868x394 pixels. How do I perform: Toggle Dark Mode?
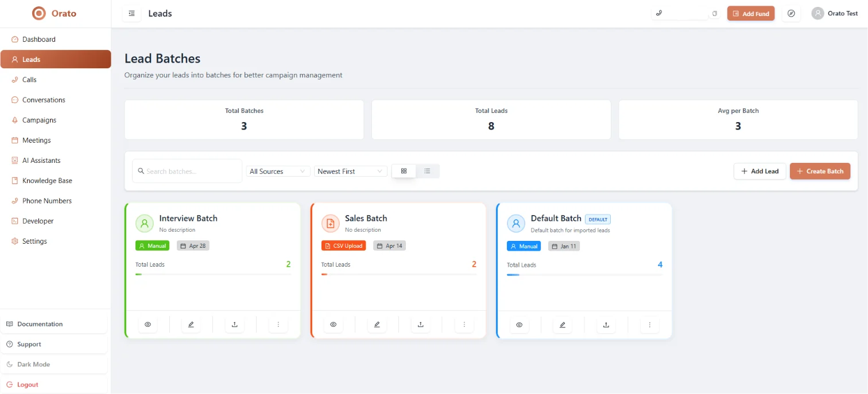tap(54, 364)
